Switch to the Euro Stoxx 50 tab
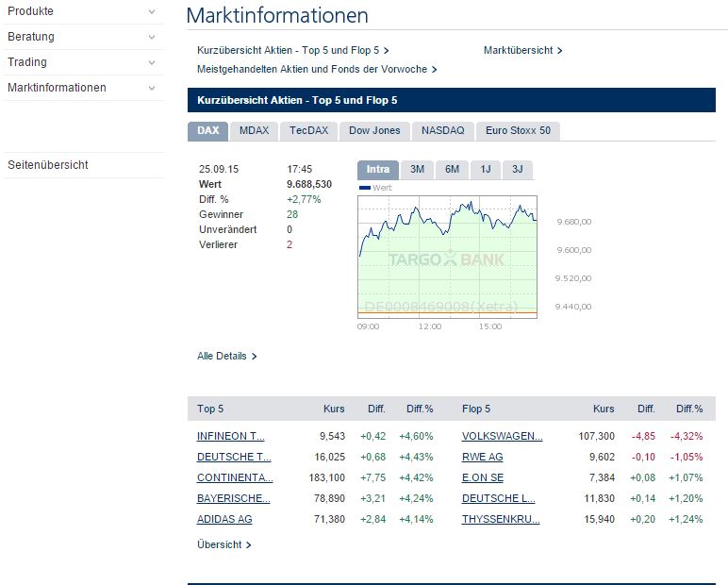 pos(518,131)
